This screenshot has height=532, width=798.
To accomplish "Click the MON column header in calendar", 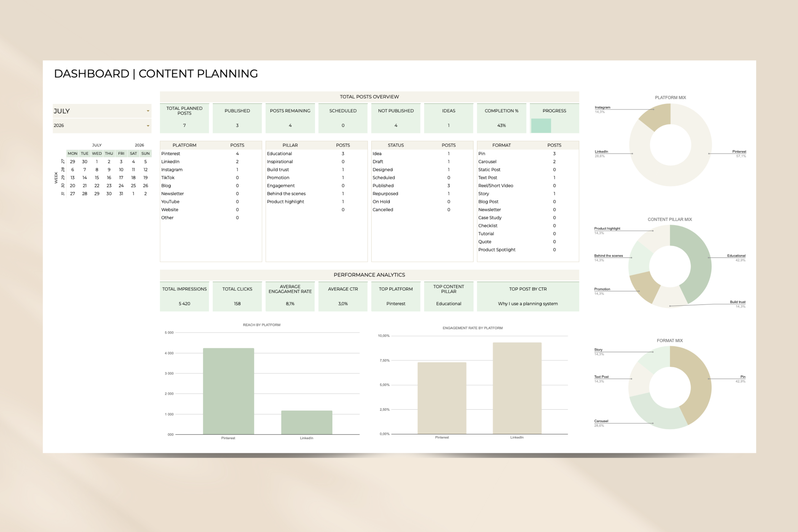I will click(x=72, y=154).
